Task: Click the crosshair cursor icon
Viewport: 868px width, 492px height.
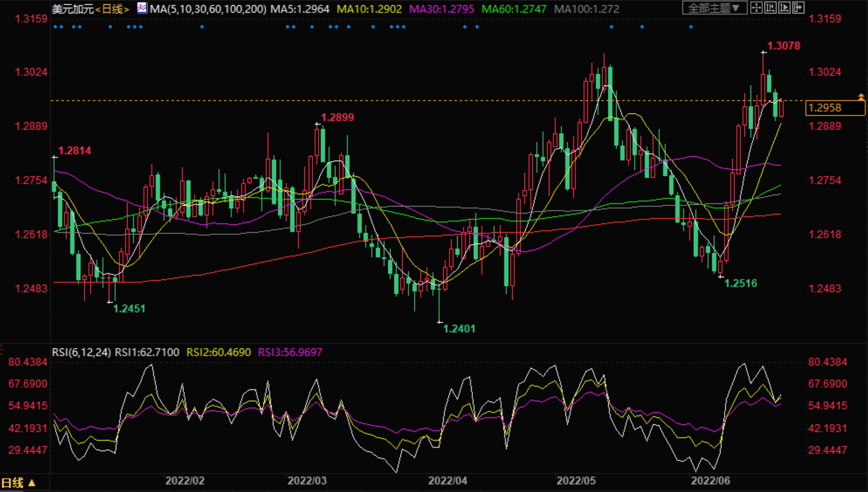Action: tap(756, 8)
